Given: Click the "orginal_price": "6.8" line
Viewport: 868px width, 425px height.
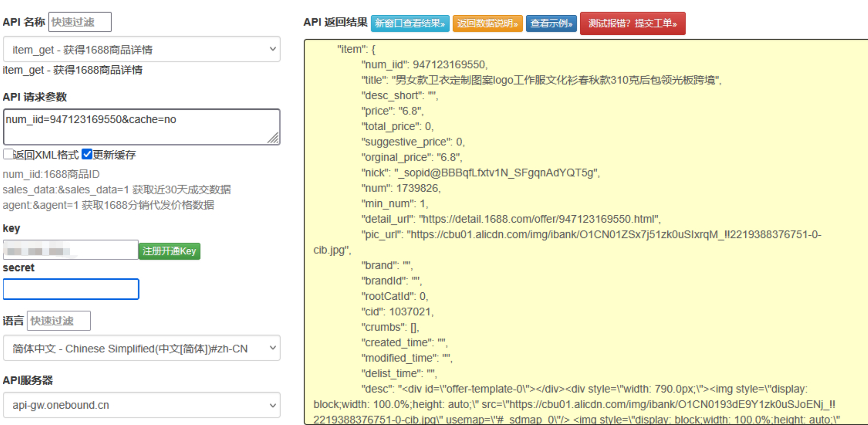Looking at the screenshot, I should [412, 157].
